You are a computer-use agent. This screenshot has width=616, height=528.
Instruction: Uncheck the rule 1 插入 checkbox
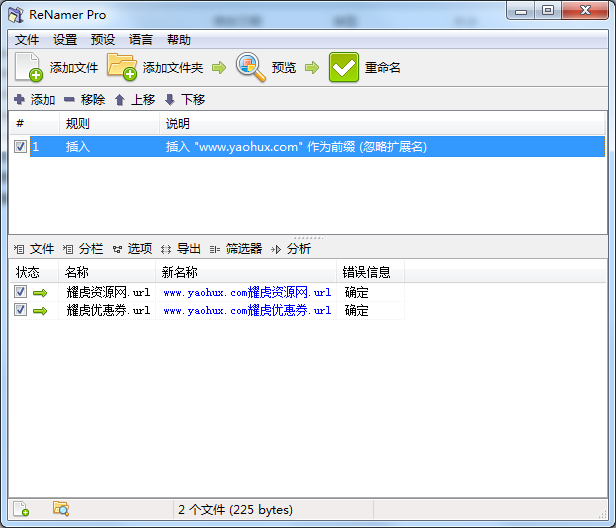tap(21, 147)
